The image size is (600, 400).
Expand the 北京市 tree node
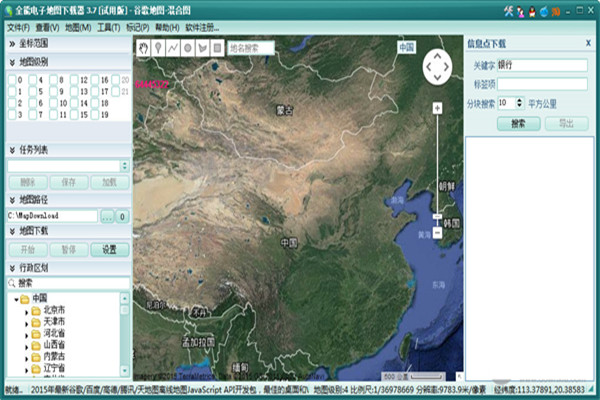[x=27, y=310]
